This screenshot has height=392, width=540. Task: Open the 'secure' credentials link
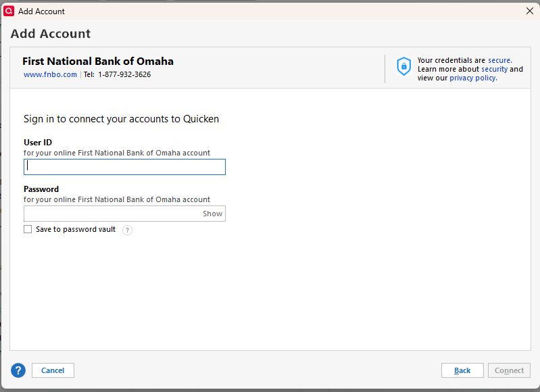tap(499, 60)
